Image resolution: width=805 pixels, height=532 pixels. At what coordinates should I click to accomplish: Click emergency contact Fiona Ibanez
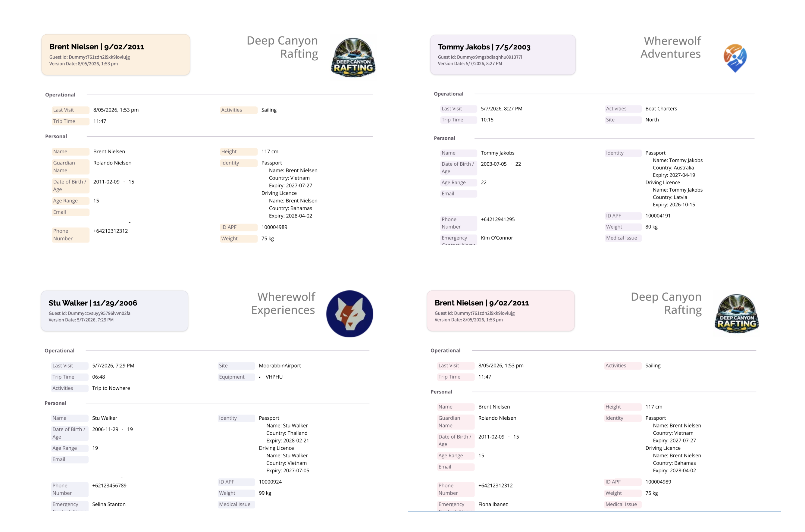493,504
